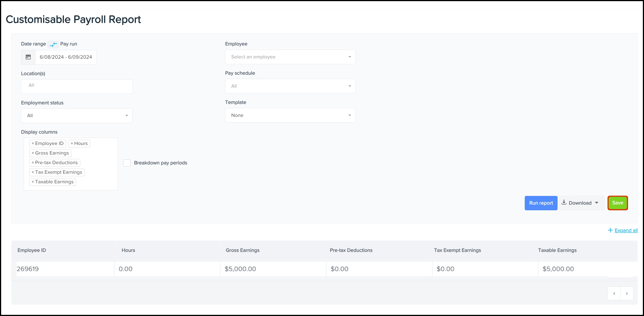Select the 0.00 hours cell
The image size is (644, 316).
pos(167,269)
